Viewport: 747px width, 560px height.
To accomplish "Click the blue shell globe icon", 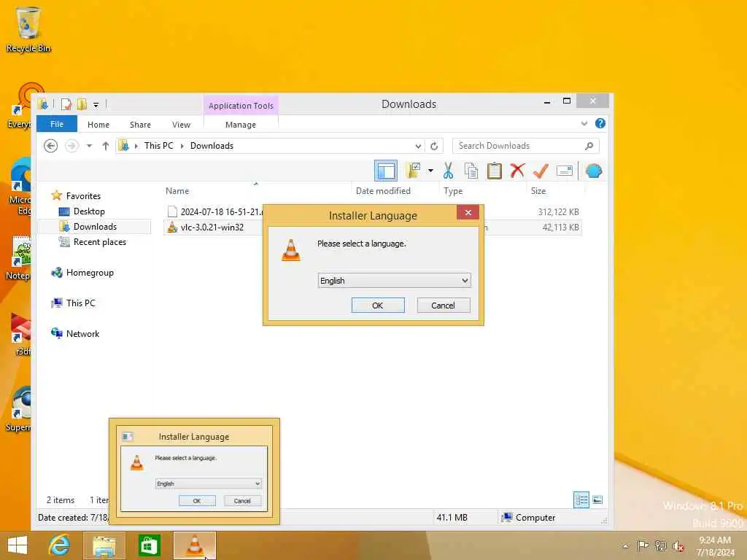I will (594, 171).
